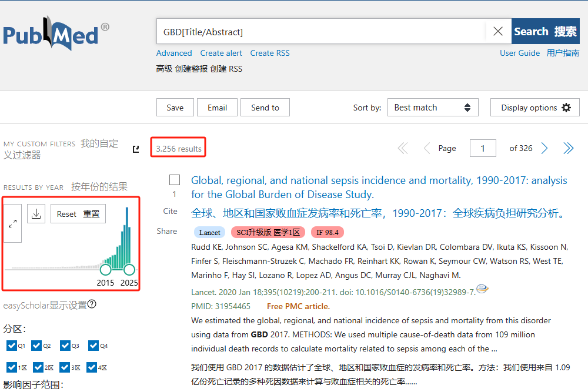The image size is (588, 392).
Task: Click the Share action for result 1
Action: 167,231
